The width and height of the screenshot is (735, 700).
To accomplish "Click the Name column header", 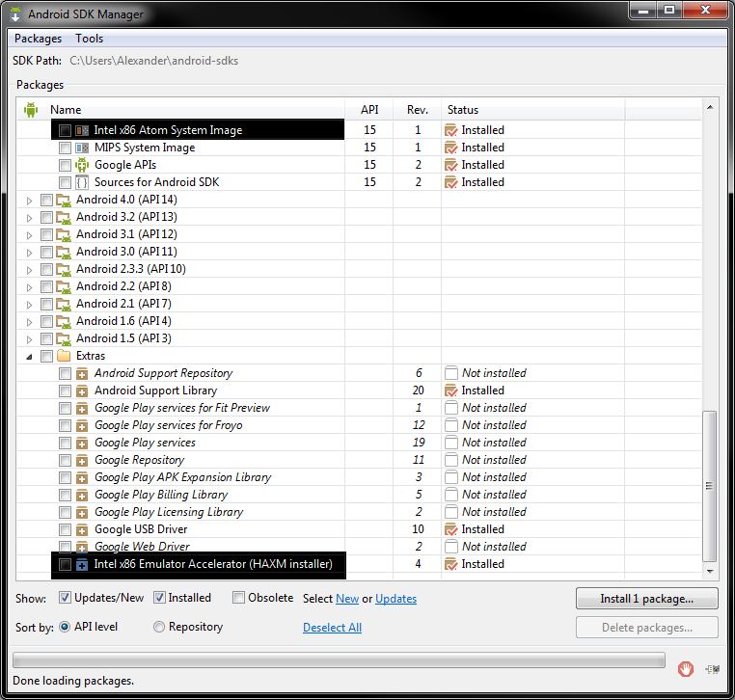I will [180, 110].
